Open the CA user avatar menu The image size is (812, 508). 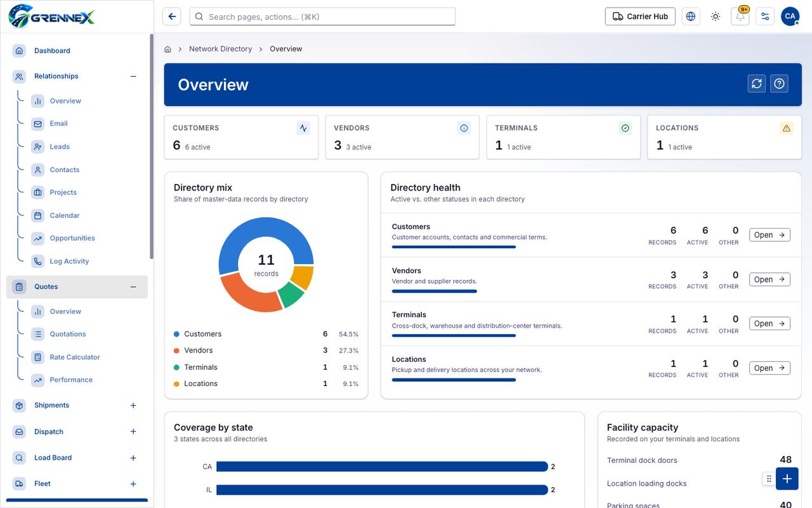(790, 17)
